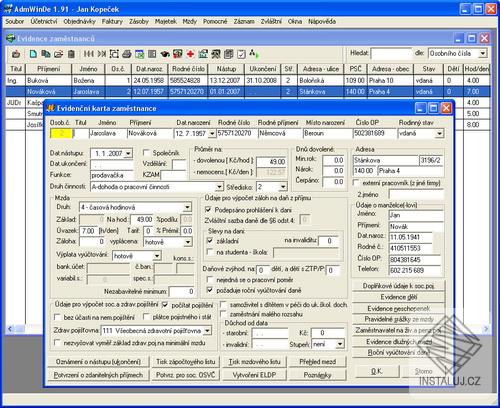Screen dimensions: 500x408
Task: Click the calendar table icon
Action: (x=140, y=54)
